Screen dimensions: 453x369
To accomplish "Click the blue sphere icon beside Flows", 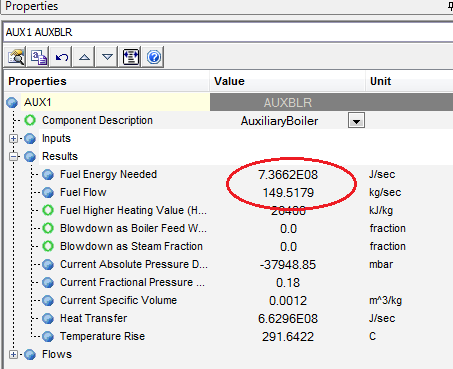I will (x=30, y=354).
